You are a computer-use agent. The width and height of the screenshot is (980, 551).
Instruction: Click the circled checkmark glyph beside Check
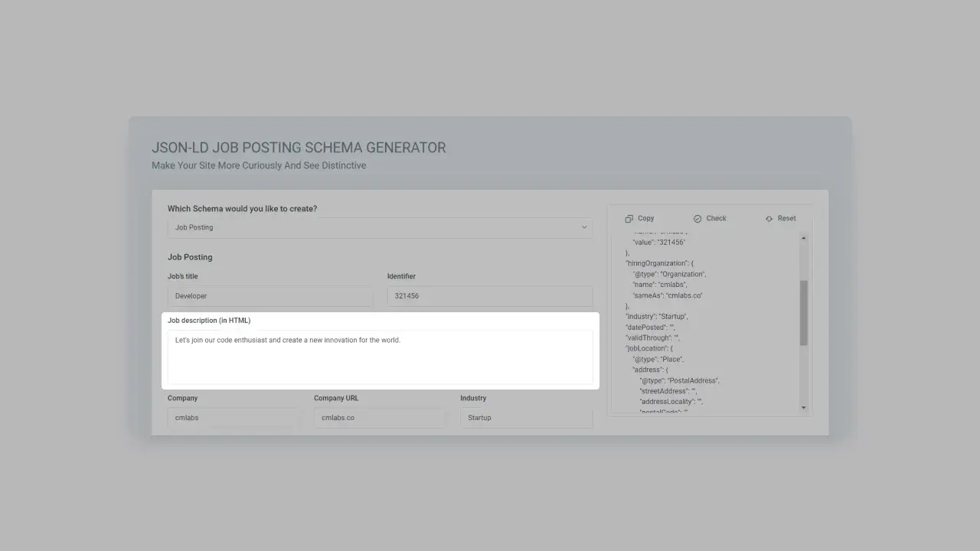(x=697, y=218)
